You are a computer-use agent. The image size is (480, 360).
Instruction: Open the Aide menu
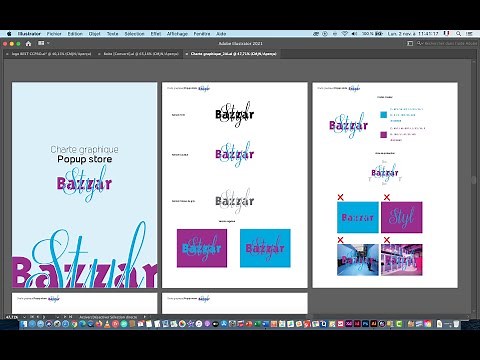point(221,34)
